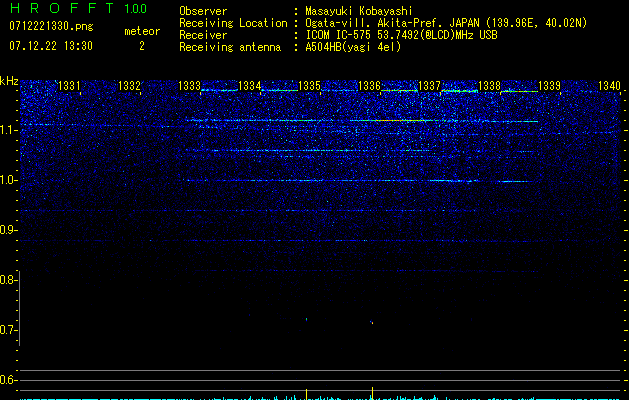Click the vertical gray range bar at left axis
This screenshot has height=400, width=629.
click(20, 308)
